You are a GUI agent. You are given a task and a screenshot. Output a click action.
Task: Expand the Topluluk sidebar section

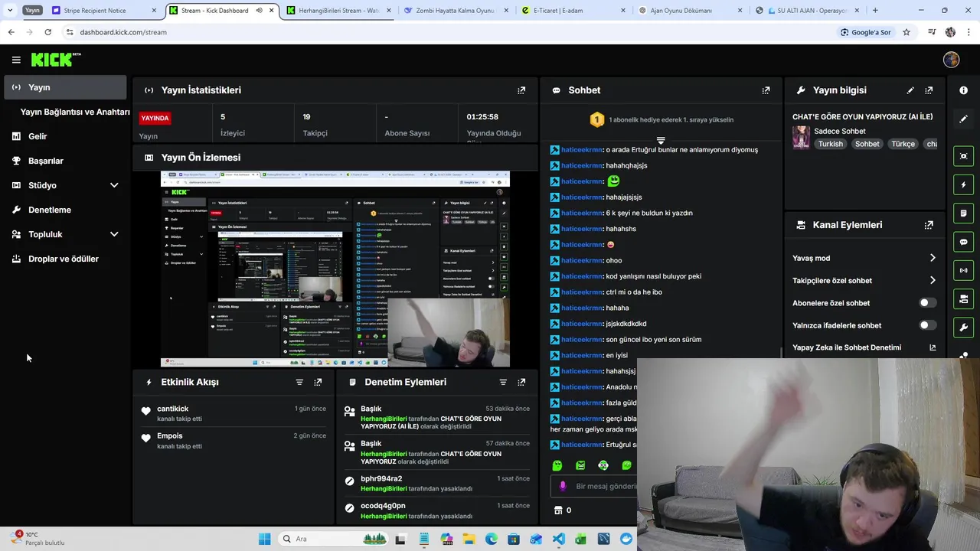[x=114, y=234]
